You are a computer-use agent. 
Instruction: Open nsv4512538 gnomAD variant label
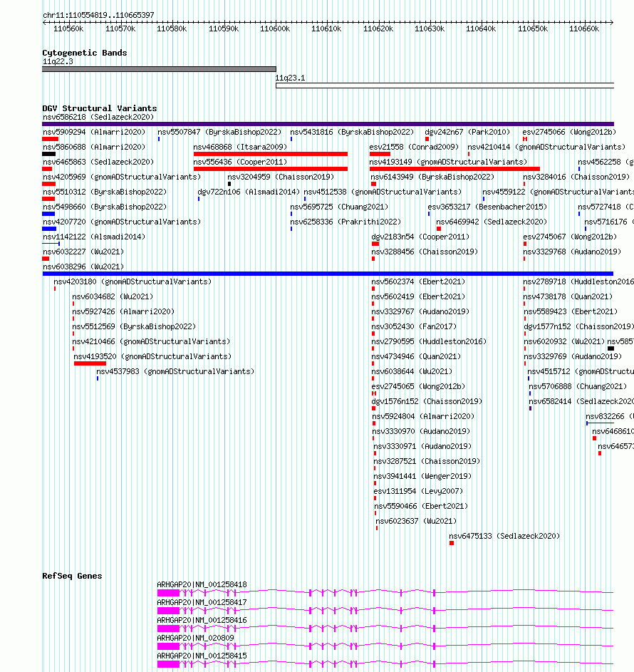383,192
